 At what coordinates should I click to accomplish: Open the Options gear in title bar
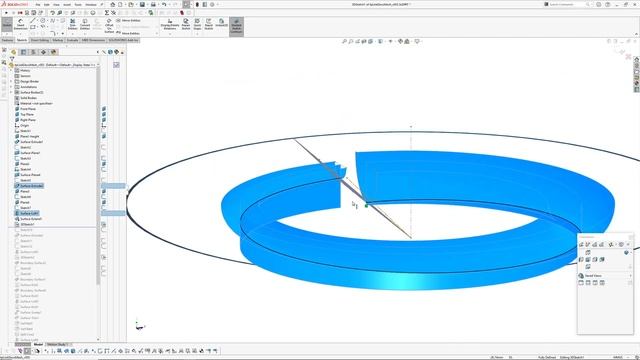pyautogui.click(x=212, y=4)
